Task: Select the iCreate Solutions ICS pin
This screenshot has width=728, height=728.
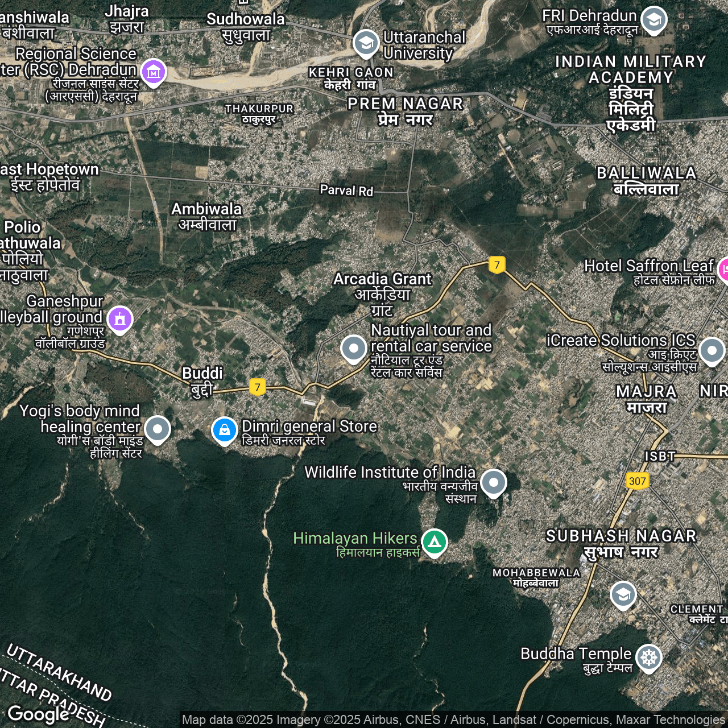Action: pyautogui.click(x=712, y=350)
